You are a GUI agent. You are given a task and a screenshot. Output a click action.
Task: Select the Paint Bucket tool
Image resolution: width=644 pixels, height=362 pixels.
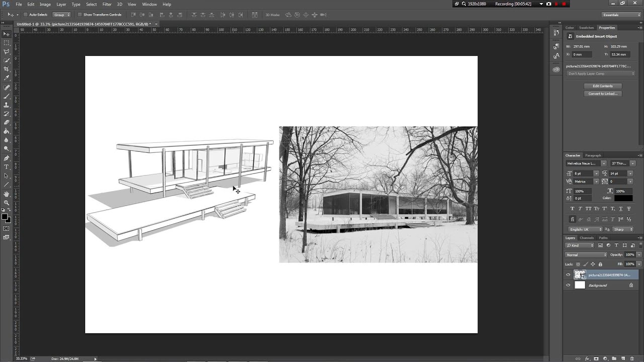[7, 131]
